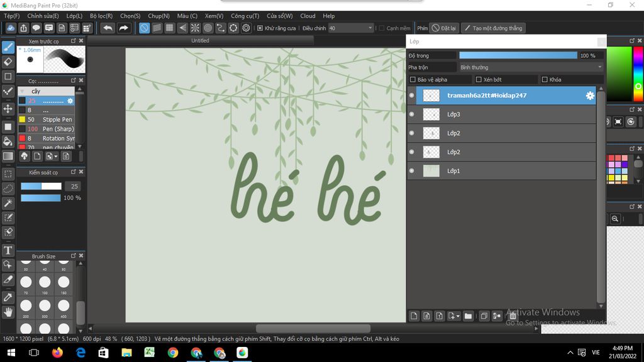The image size is (644, 362).
Task: Enable the crisscross grid snap guide
Action: [x=170, y=28]
